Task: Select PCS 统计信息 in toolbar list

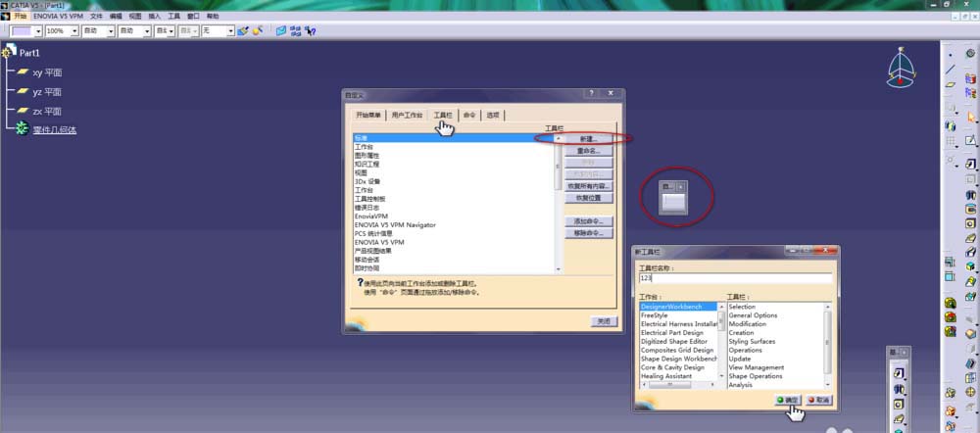Action: click(x=373, y=233)
